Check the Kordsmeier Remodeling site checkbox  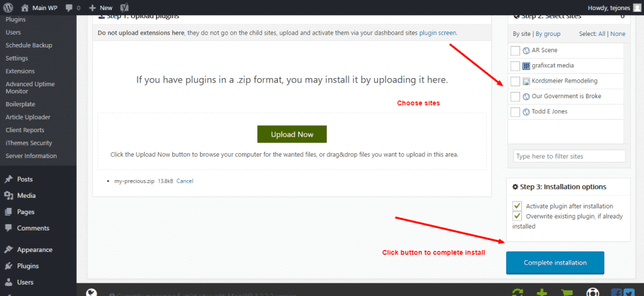[x=515, y=81]
